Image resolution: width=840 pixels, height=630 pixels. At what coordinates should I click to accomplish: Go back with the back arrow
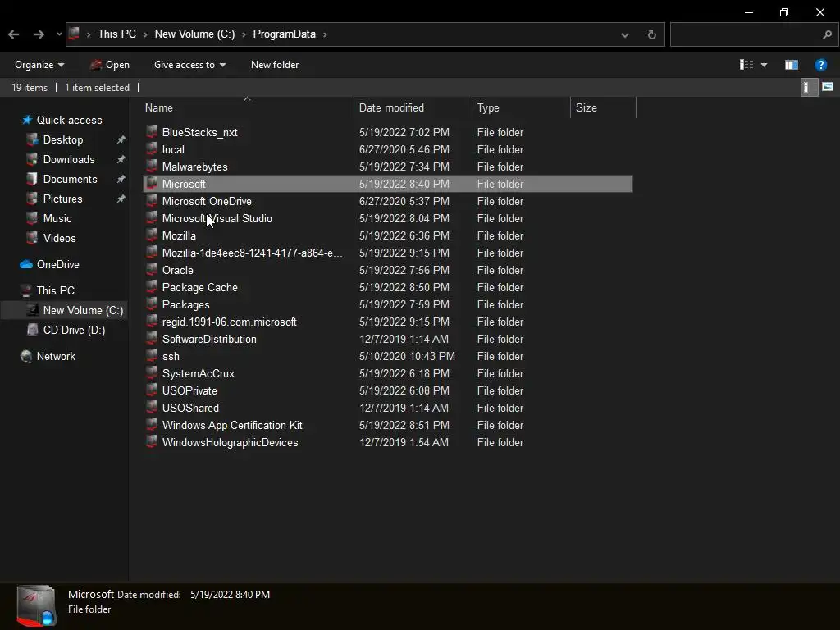point(14,34)
